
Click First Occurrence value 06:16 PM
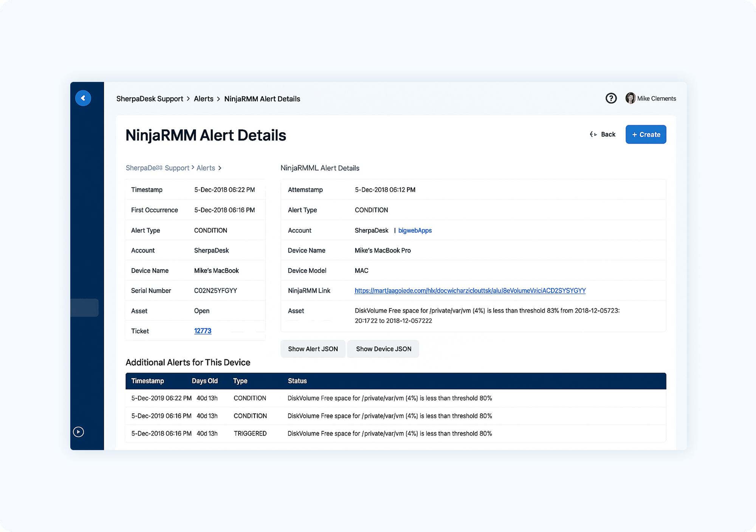pyautogui.click(x=225, y=210)
